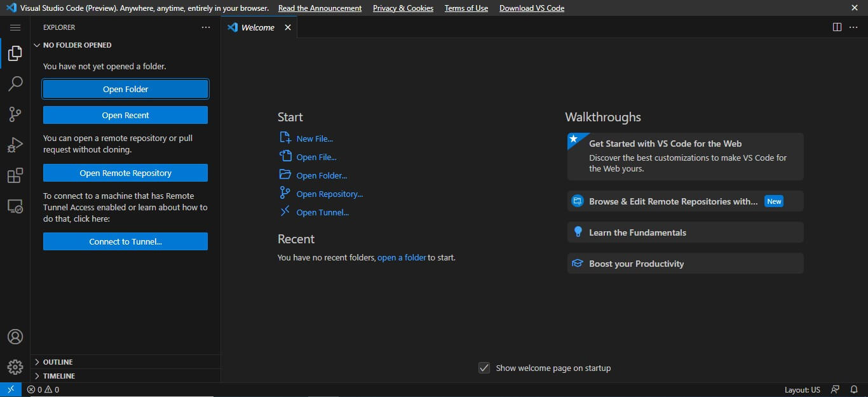Open the Extensions view
Screen dimensions: 868x397
(x=15, y=175)
